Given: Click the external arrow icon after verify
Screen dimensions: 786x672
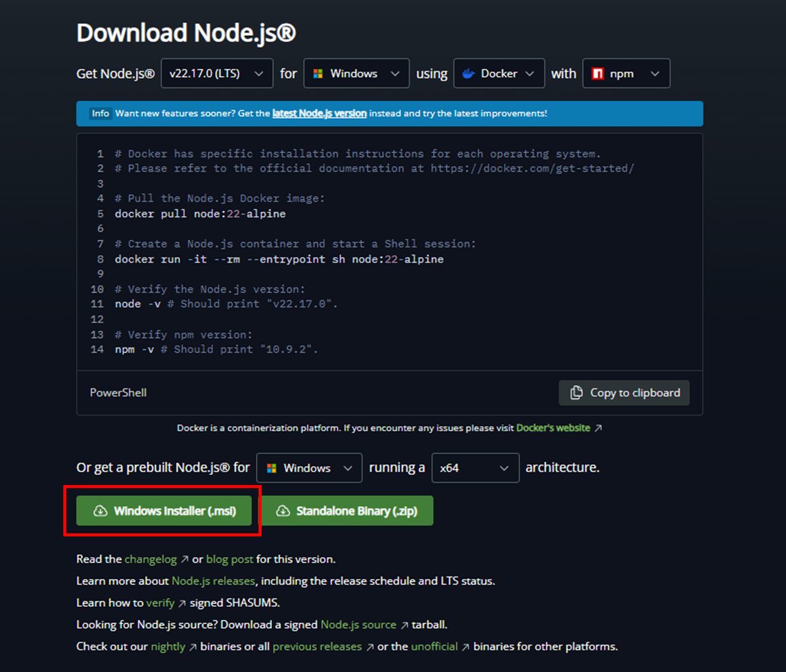Looking at the screenshot, I should point(182,603).
